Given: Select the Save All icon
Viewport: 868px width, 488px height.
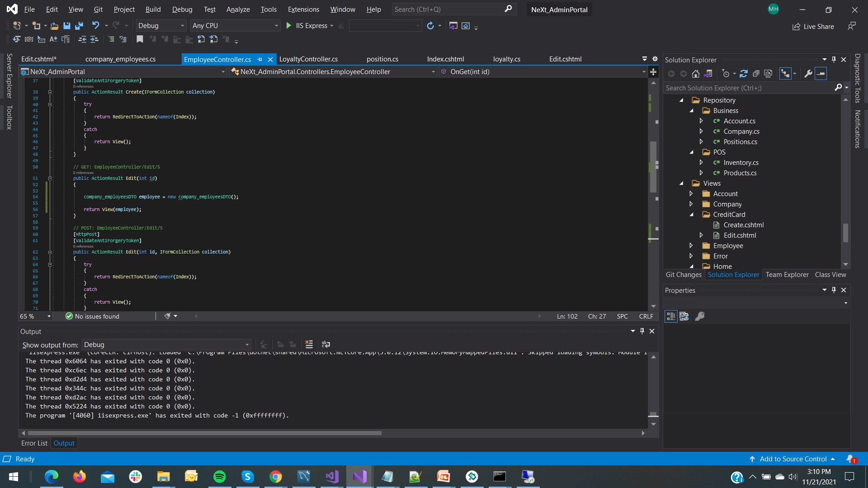Looking at the screenshot, I should (79, 26).
